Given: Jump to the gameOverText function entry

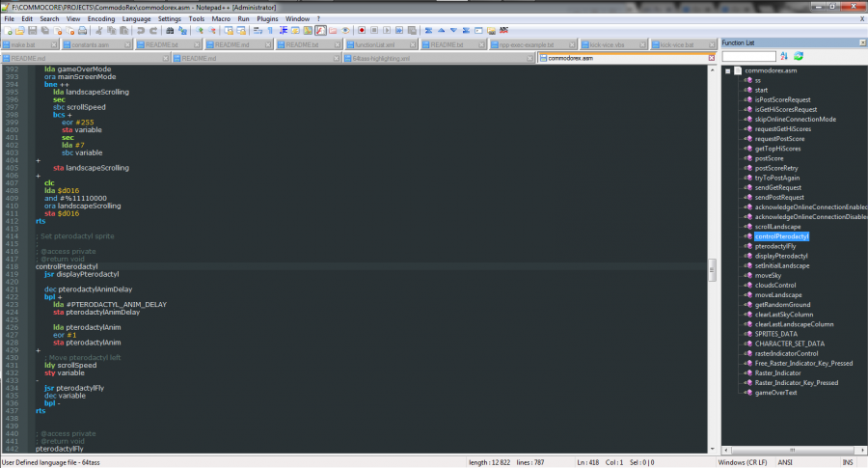Looking at the screenshot, I should tap(775, 393).
